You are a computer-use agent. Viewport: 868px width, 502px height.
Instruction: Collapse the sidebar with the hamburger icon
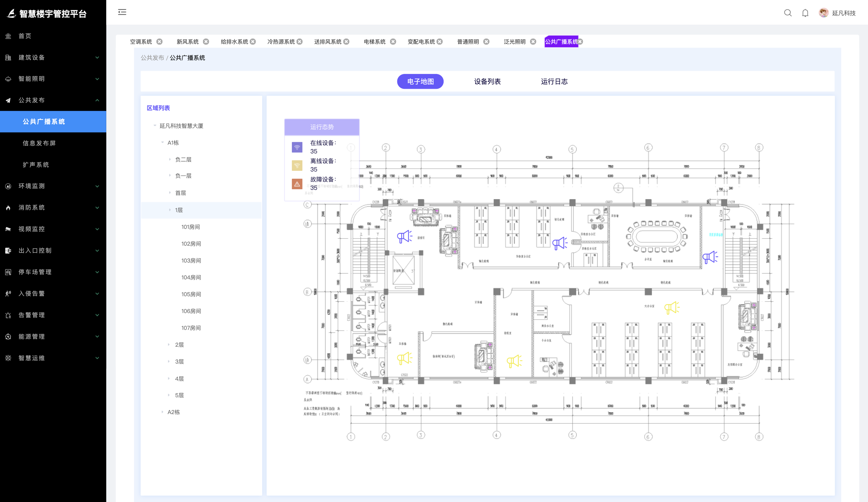122,12
